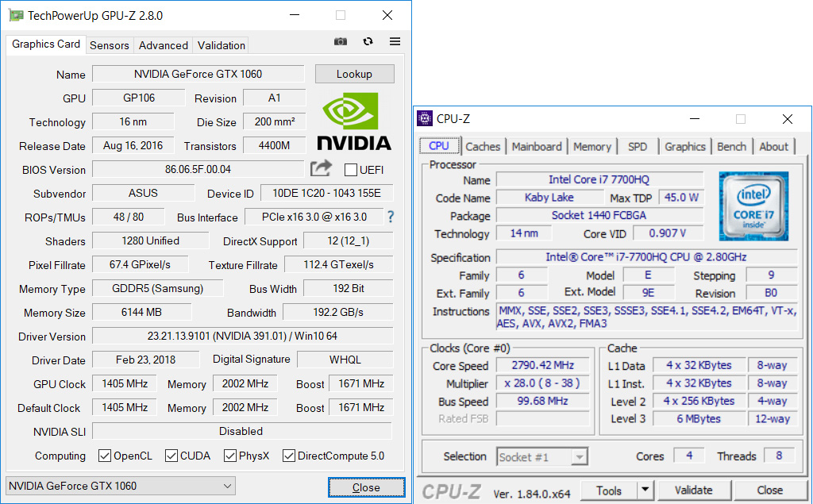Click the Device ID field 10DE 1C20
The image size is (813, 504).
pos(326,193)
